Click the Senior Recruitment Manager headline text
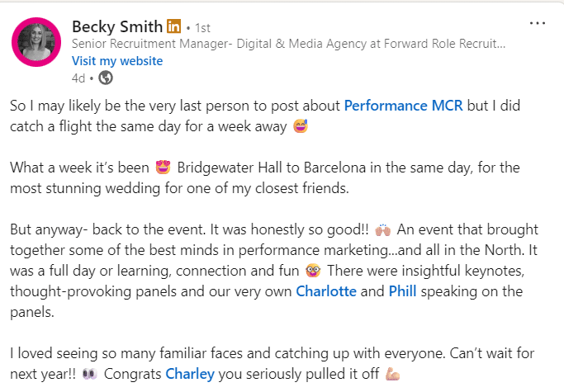 [x=289, y=44]
